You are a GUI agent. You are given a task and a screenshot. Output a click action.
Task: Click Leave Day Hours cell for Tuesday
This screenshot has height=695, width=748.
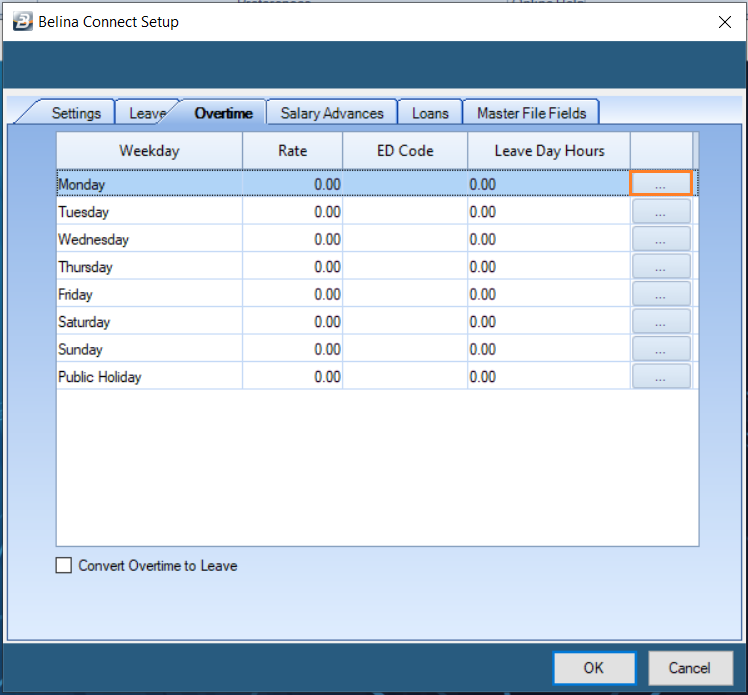(549, 211)
